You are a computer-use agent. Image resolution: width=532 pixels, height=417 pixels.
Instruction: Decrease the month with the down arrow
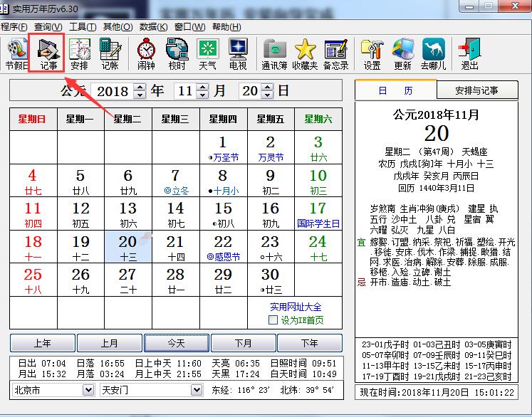click(202, 95)
